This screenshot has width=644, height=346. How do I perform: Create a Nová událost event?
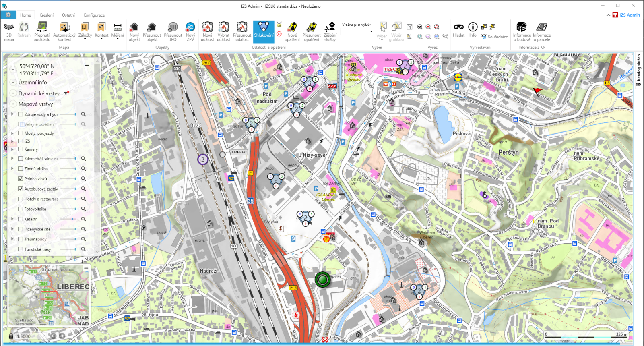207,31
